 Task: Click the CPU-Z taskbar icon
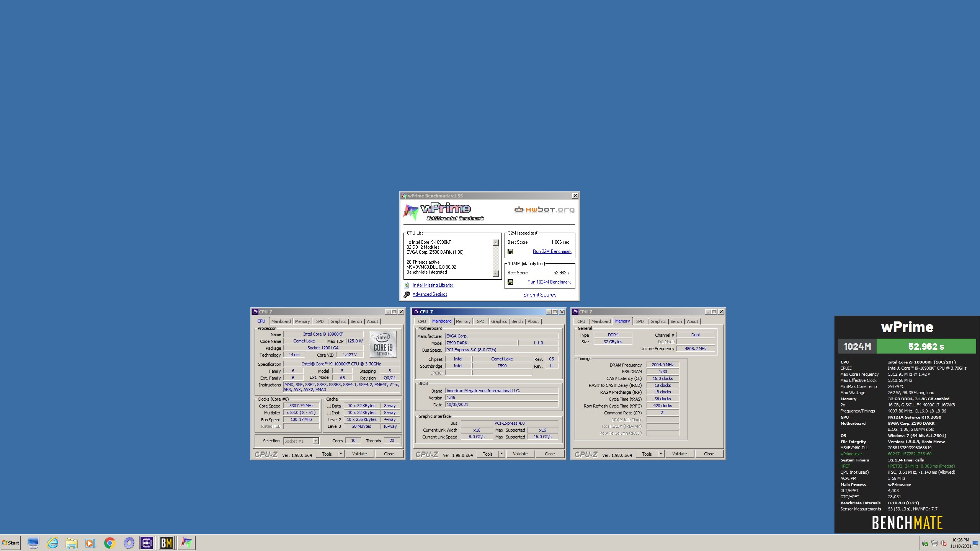click(x=147, y=543)
